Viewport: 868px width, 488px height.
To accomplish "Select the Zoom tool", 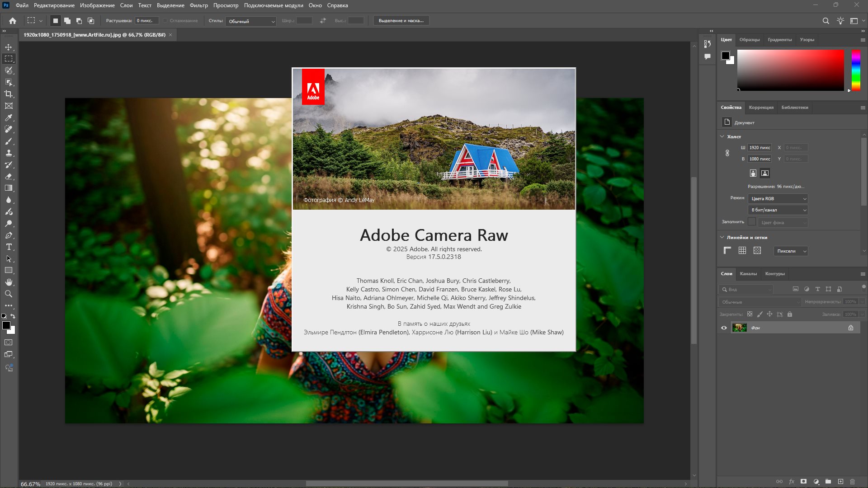I will (x=9, y=294).
